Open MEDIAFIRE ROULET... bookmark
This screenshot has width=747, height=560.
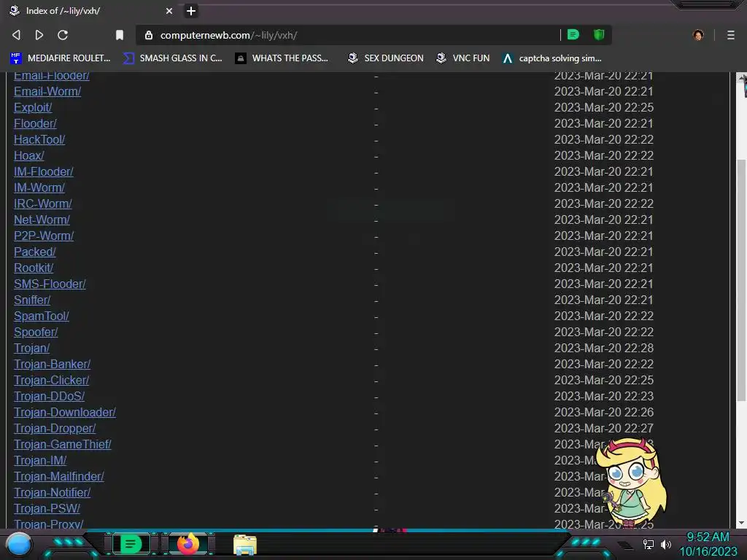[x=60, y=58]
